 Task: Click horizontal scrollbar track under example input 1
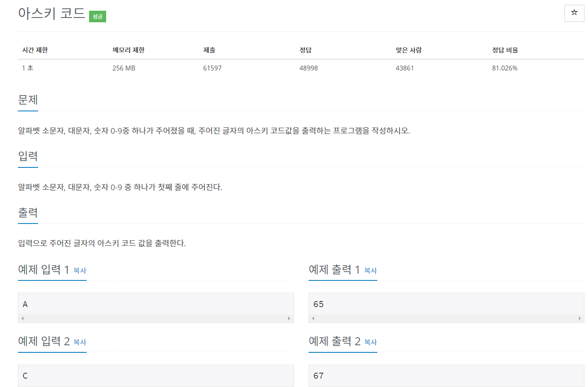[156, 318]
